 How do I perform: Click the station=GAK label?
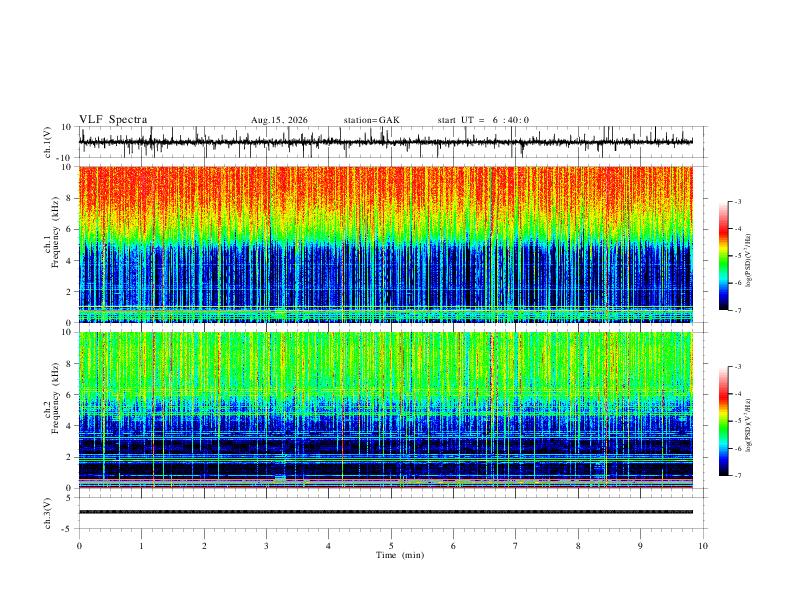[x=371, y=120]
